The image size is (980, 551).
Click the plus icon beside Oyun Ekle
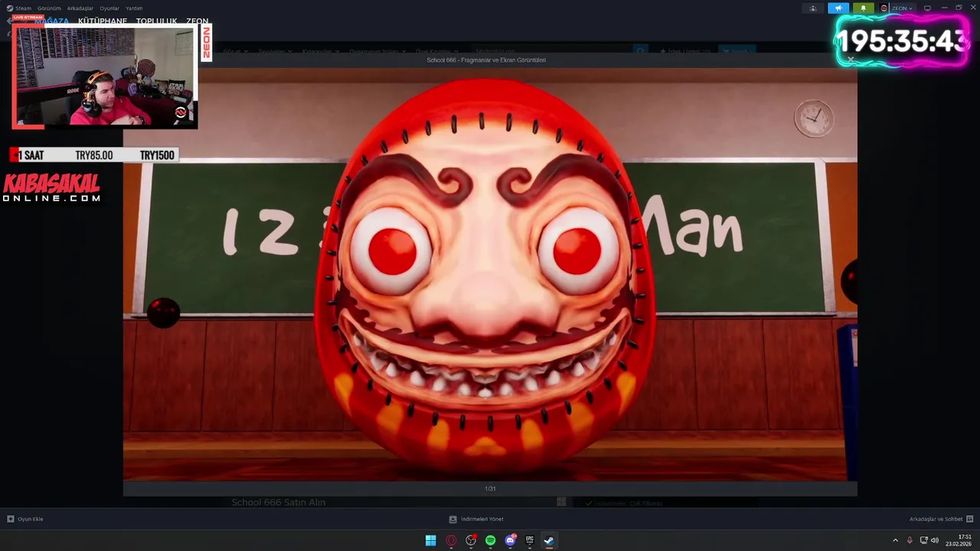pyautogui.click(x=11, y=519)
